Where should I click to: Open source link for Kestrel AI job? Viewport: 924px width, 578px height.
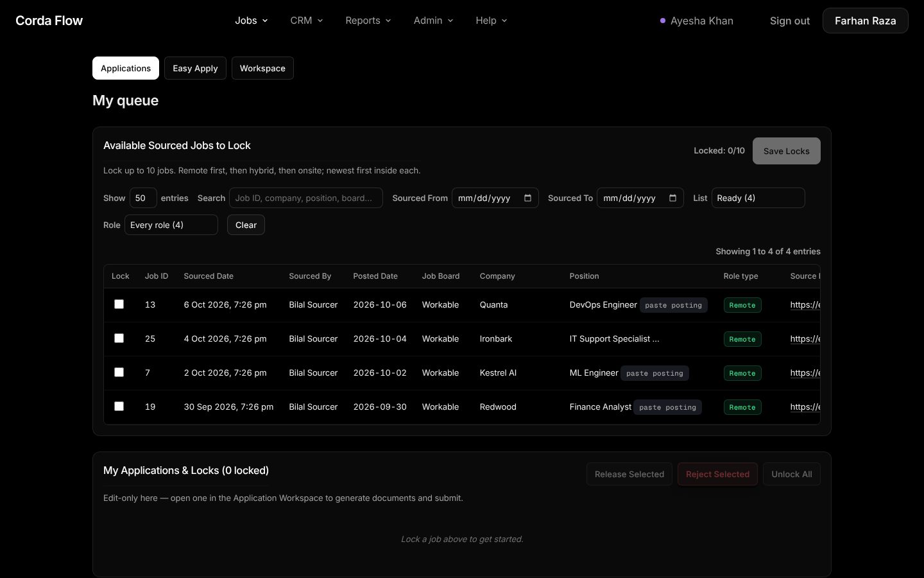point(805,372)
